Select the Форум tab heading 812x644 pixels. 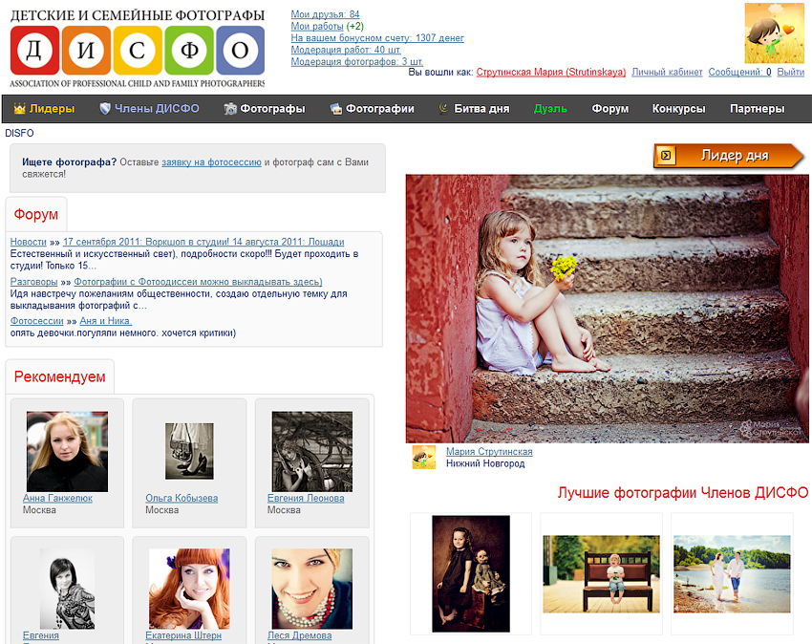[36, 215]
